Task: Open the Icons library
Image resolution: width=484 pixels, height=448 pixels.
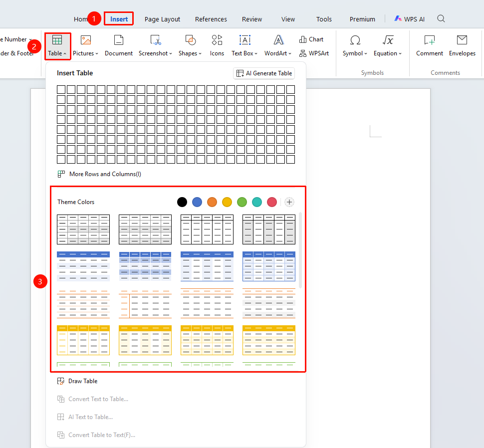Action: coord(217,45)
